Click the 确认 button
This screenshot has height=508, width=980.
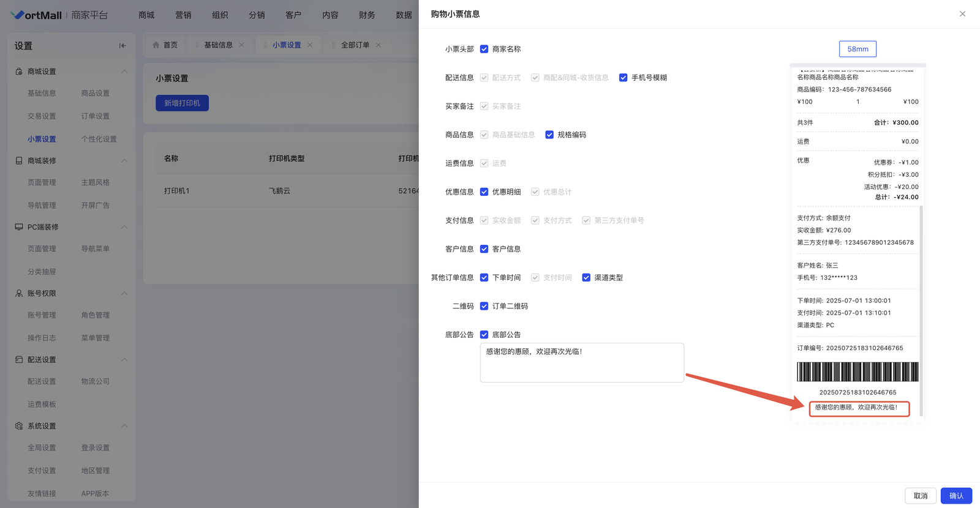pos(956,496)
